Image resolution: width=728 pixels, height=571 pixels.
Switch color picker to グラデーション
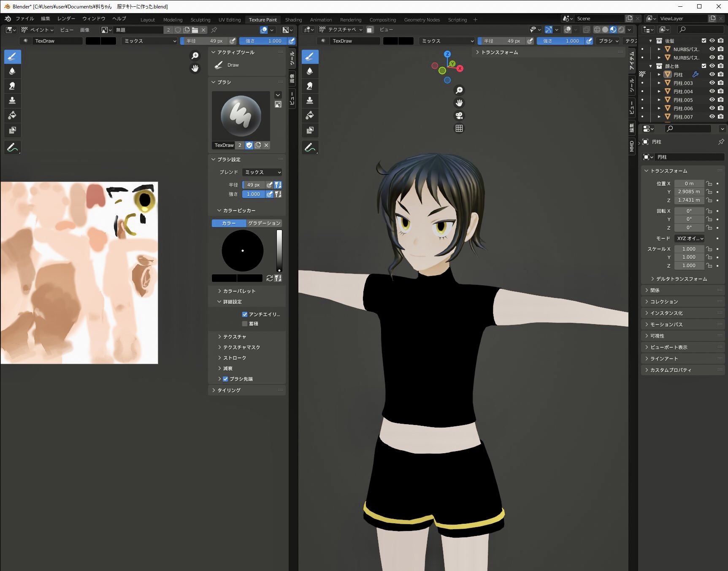[x=264, y=223]
